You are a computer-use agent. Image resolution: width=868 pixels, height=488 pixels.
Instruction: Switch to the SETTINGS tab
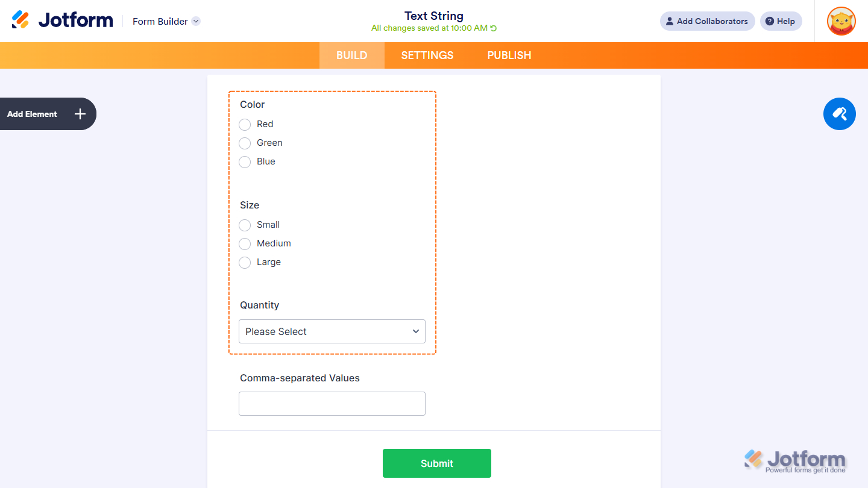(427, 55)
